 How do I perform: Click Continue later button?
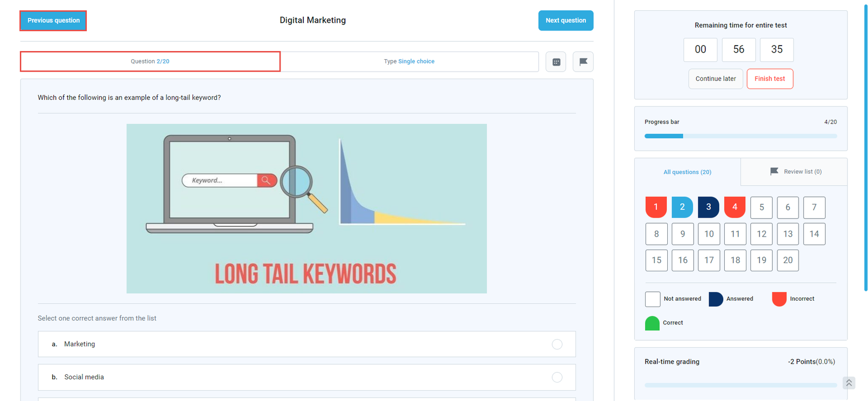(x=715, y=79)
